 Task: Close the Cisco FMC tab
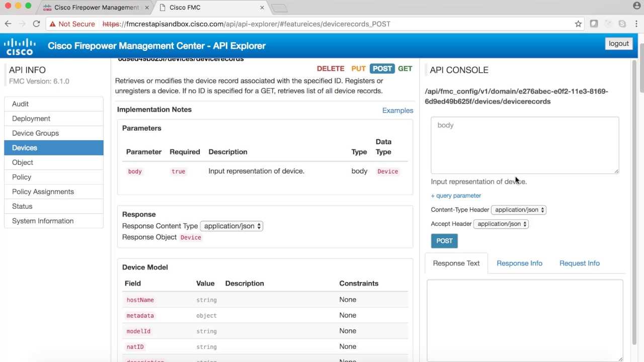(x=262, y=8)
